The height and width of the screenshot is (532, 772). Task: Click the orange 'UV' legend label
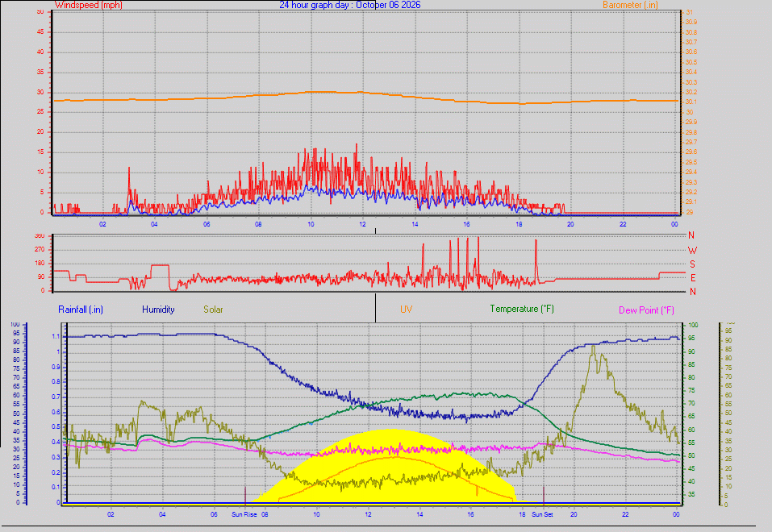(407, 309)
